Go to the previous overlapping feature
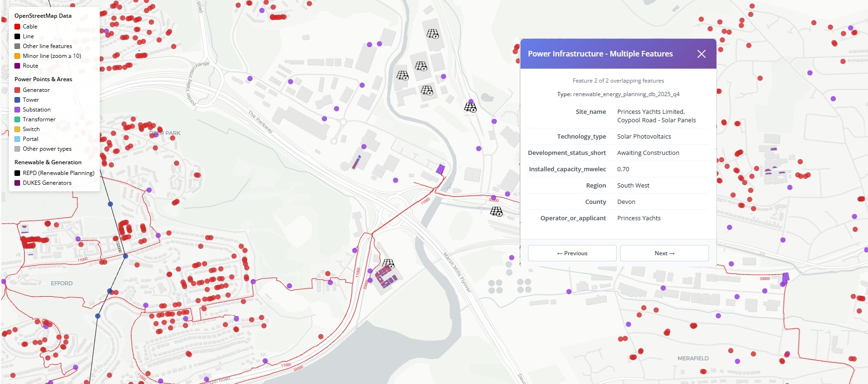868x384 pixels. pos(572,253)
